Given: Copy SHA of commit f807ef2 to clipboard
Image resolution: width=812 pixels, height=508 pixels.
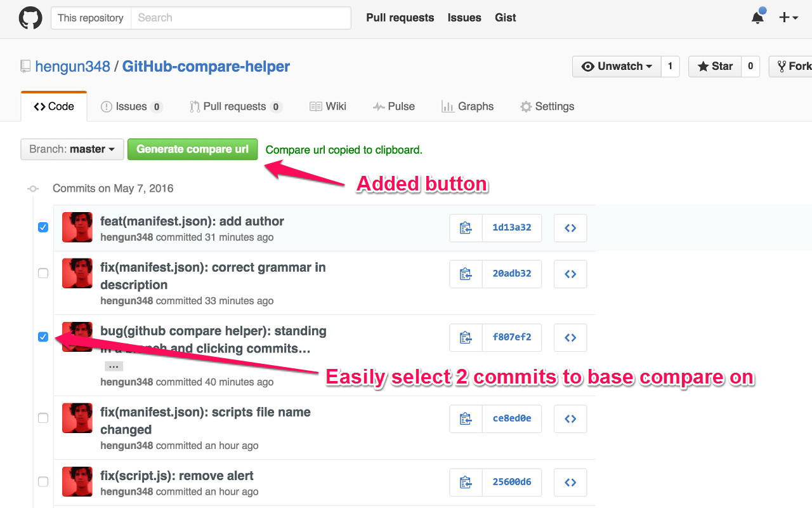Looking at the screenshot, I should pos(466,338).
